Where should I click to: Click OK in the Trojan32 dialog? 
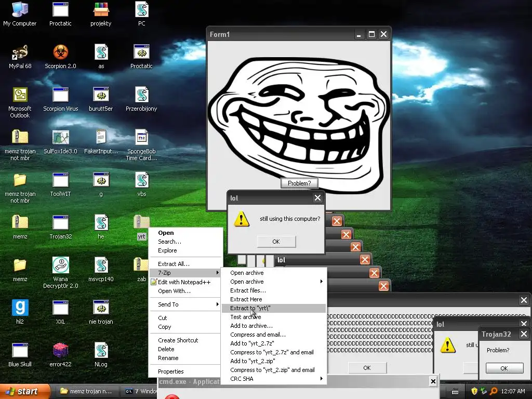point(504,368)
